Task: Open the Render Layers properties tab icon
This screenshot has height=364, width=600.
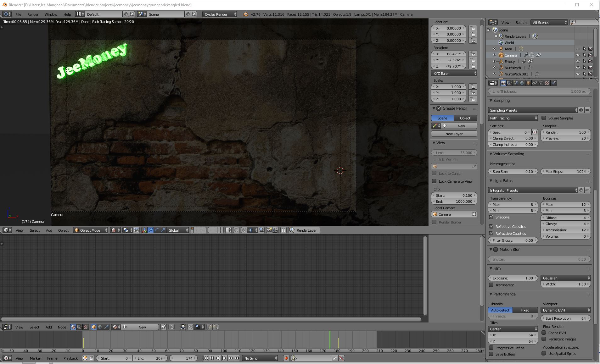Action: (x=509, y=83)
